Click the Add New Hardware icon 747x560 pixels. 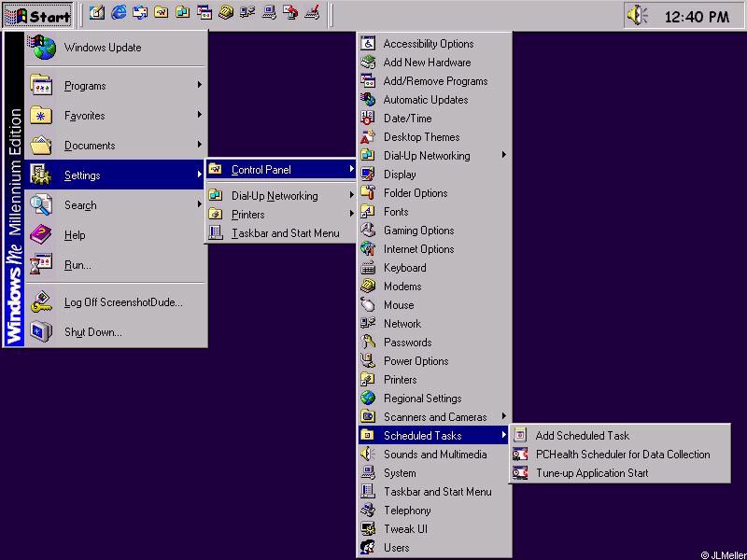368,62
